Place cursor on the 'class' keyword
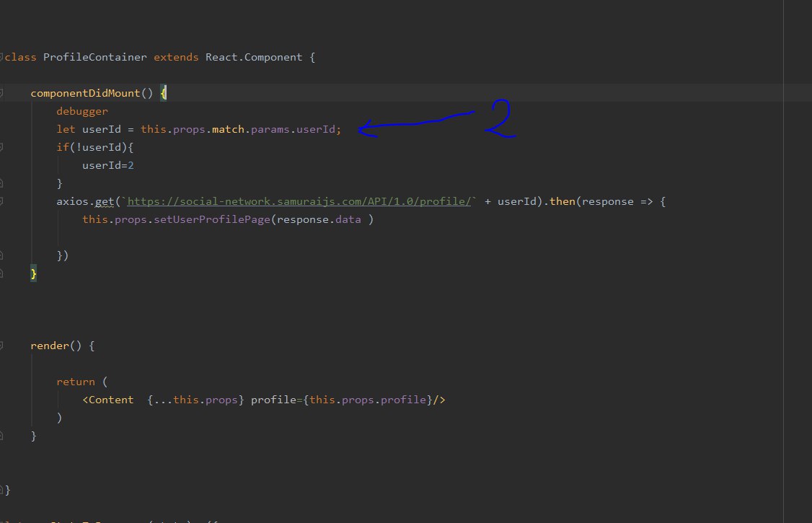This screenshot has width=812, height=523. coord(21,57)
